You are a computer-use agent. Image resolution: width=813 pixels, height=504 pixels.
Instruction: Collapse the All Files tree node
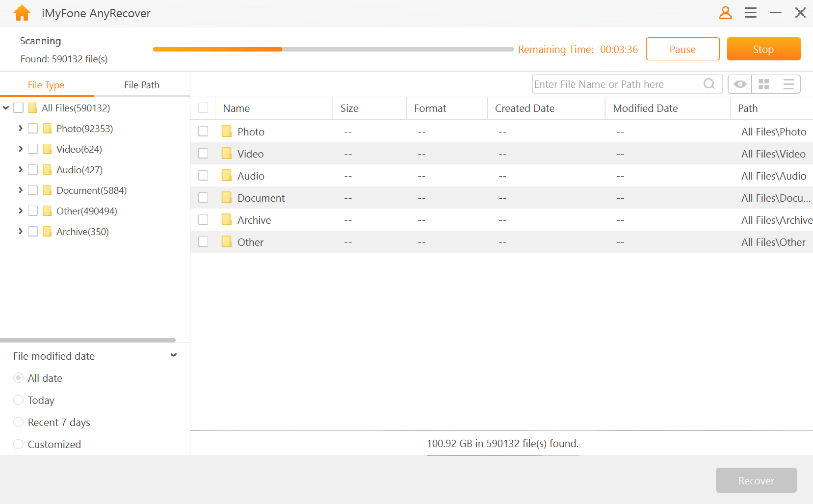6,107
